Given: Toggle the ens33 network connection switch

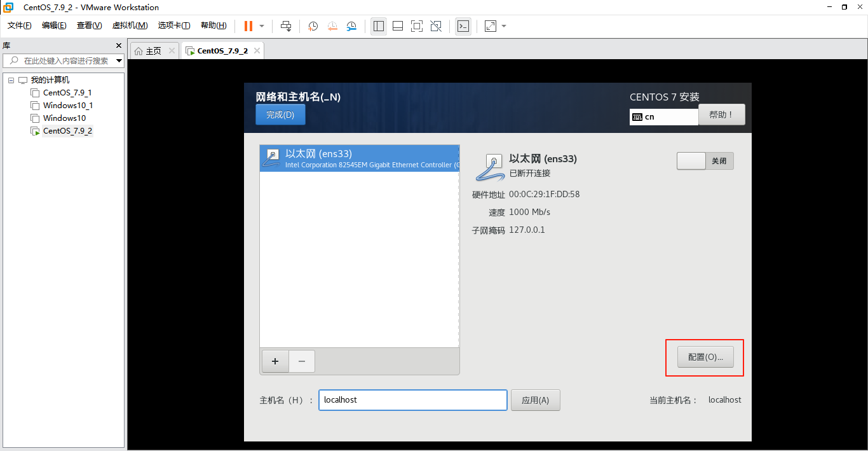Looking at the screenshot, I should tap(705, 161).
